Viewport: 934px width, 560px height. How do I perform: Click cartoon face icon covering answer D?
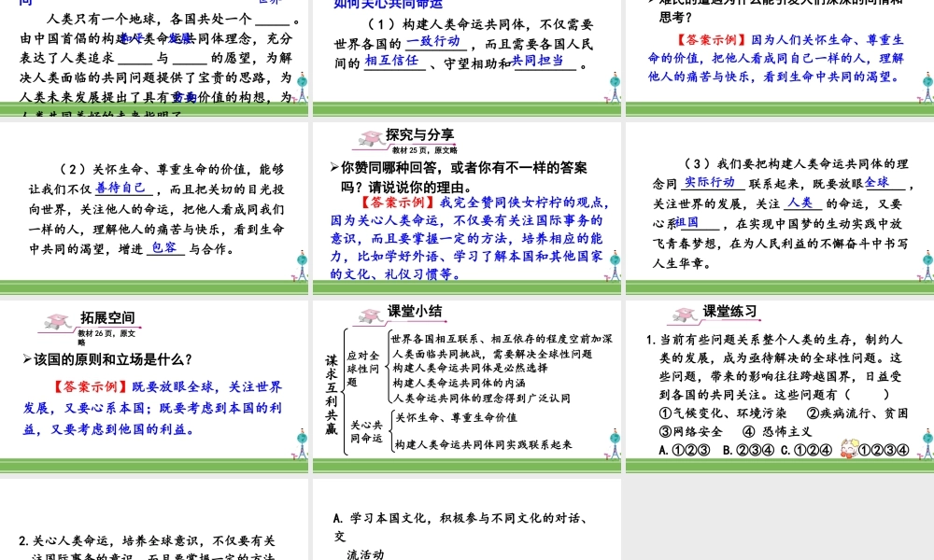pyautogui.click(x=849, y=450)
